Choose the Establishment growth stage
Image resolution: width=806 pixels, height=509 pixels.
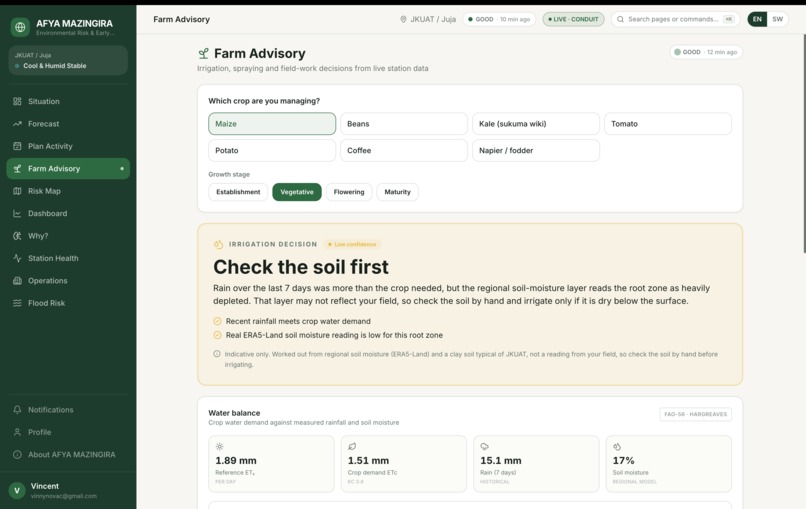238,192
